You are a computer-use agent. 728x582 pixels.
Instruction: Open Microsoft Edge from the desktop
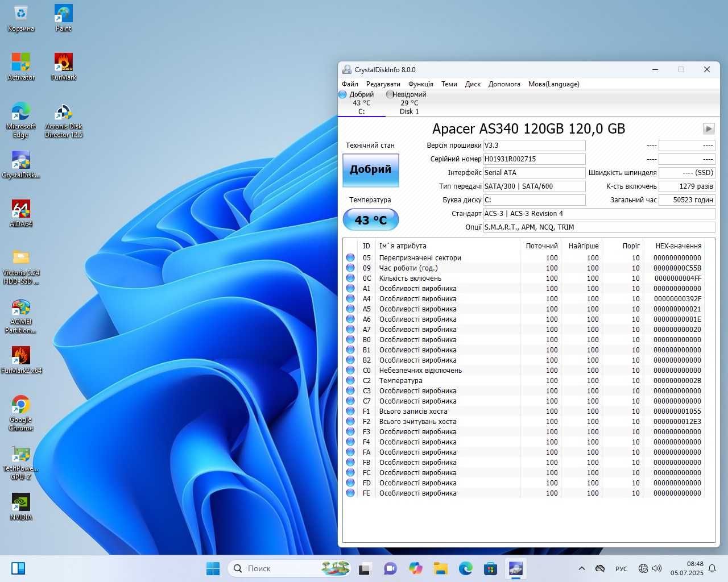click(x=21, y=120)
